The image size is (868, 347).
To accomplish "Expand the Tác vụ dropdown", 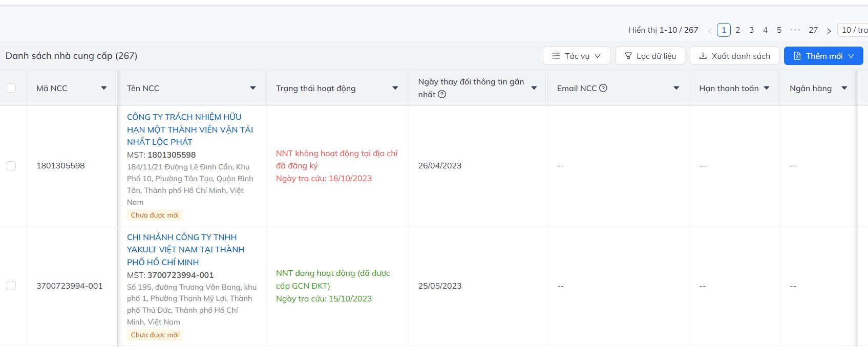I will [x=576, y=56].
